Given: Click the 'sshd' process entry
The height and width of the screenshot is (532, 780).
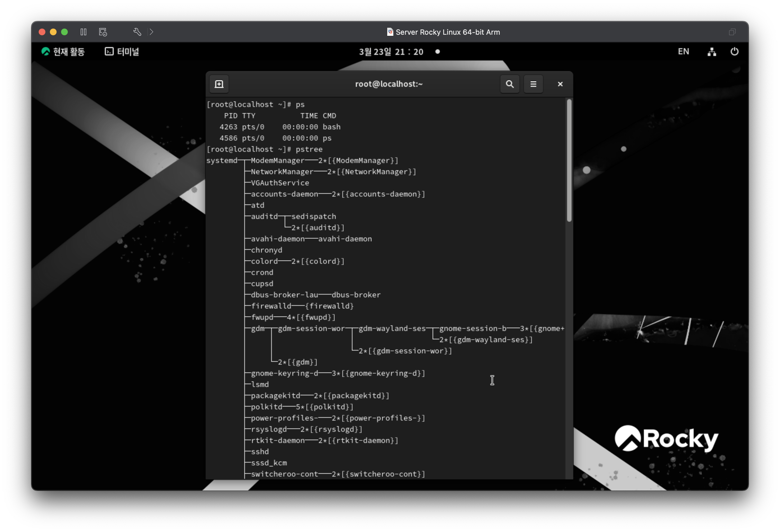Looking at the screenshot, I should point(260,452).
